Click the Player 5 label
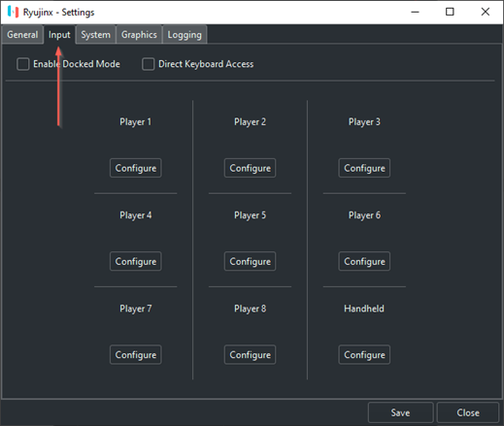The image size is (504, 426). (x=250, y=215)
